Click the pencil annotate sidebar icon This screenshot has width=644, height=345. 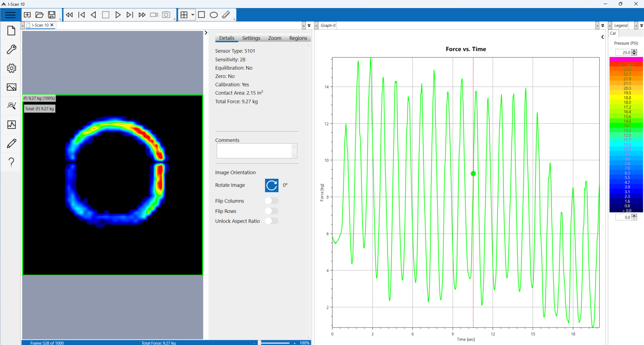tap(11, 143)
